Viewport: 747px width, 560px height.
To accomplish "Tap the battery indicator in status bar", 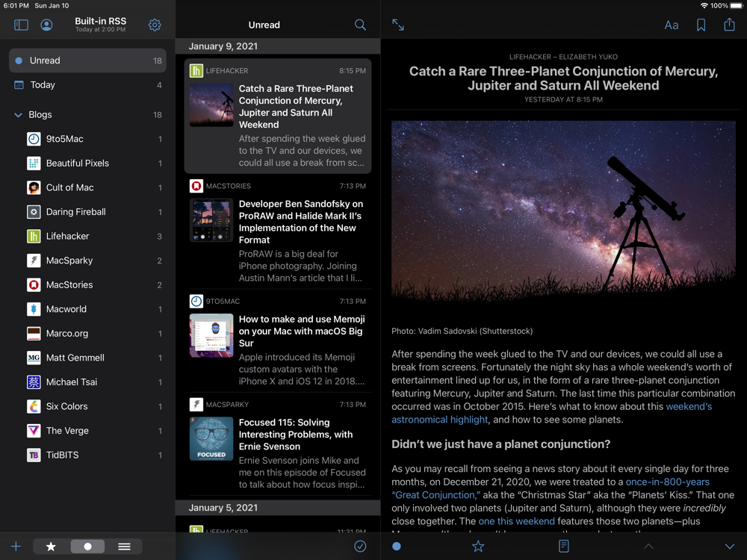I will click(x=737, y=6).
